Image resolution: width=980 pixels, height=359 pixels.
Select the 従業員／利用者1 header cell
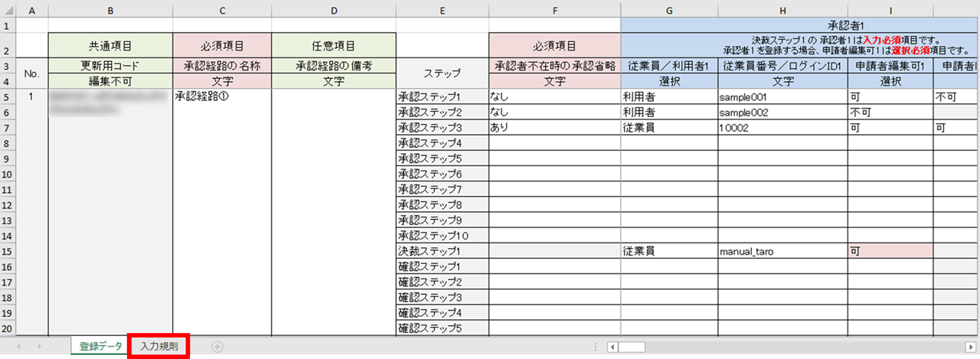click(670, 66)
